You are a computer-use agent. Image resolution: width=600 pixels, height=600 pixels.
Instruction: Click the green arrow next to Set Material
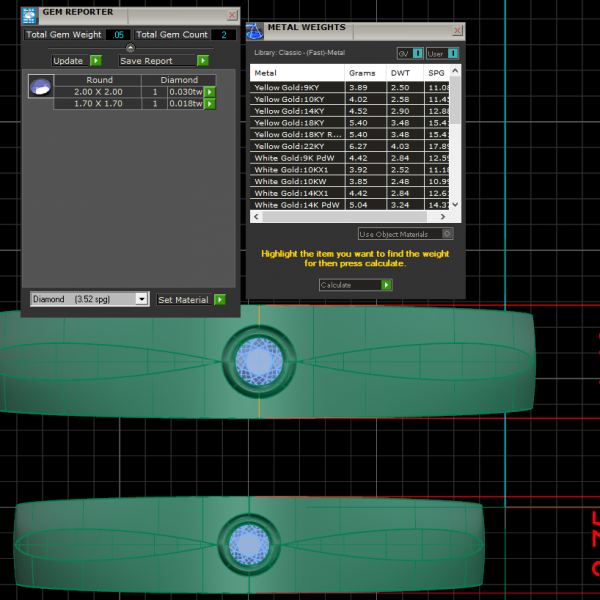click(219, 299)
